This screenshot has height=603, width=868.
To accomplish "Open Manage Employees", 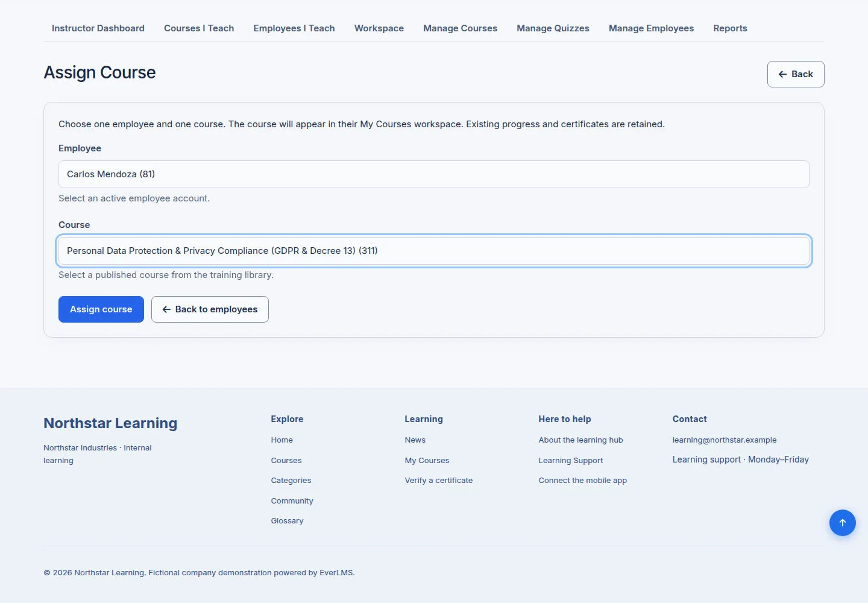I will point(651,28).
